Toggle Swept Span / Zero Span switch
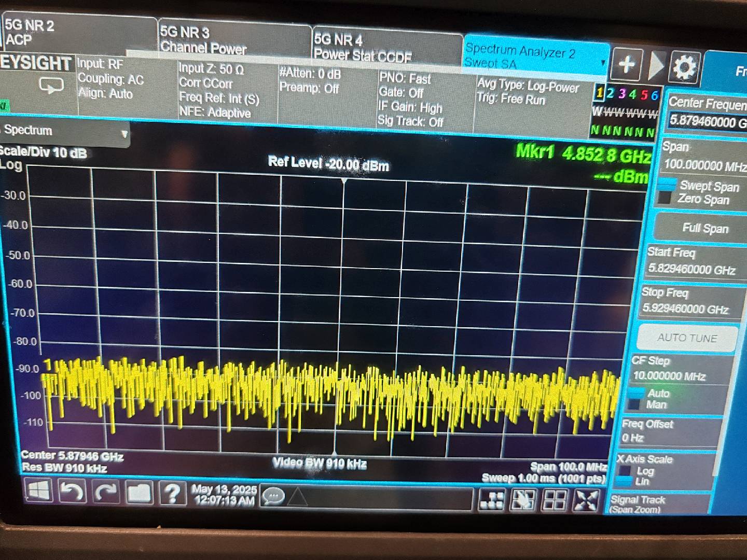This screenshot has width=747, height=560. tap(667, 191)
